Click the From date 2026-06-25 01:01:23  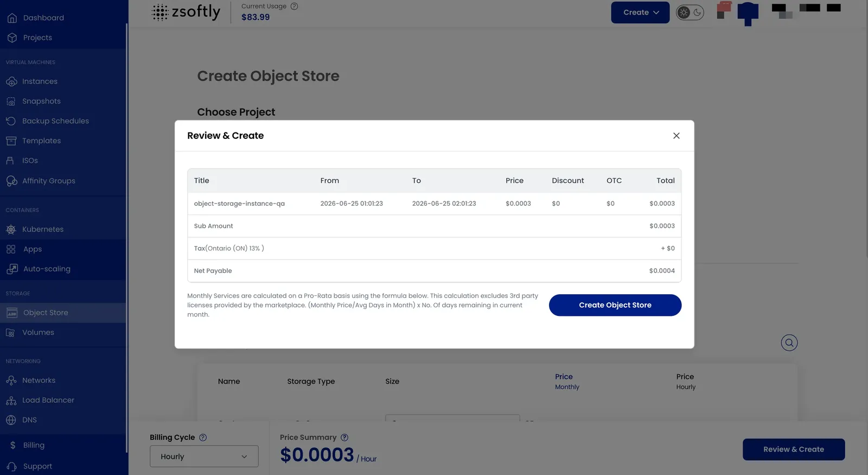coord(352,204)
